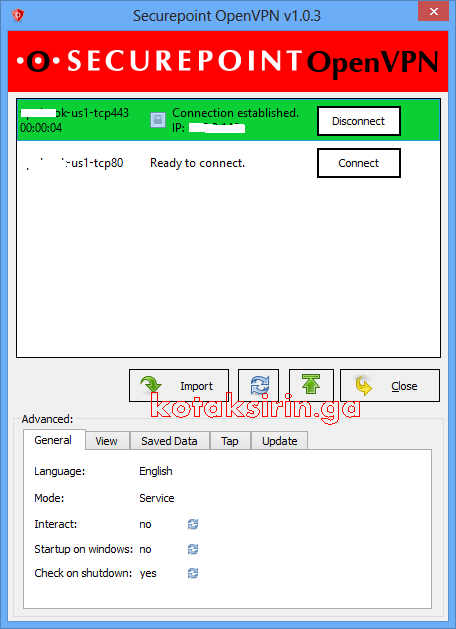
Task: Click the yellow arrow icon on Close
Action: coord(363,386)
